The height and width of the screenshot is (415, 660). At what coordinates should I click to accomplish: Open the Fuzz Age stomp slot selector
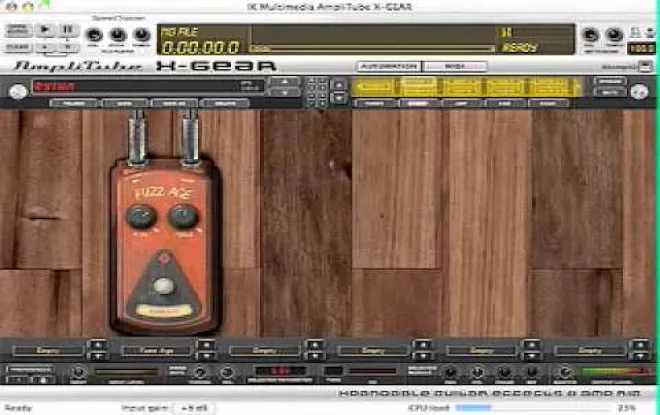156,350
